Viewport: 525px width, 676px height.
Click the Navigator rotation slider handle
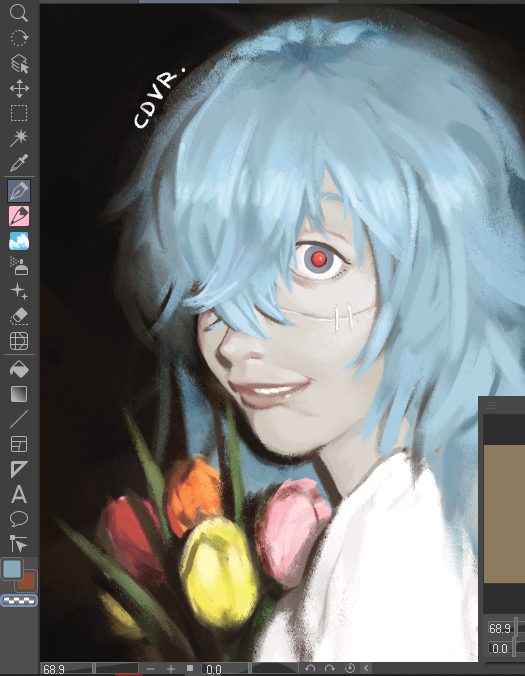pyautogui.click(x=516, y=648)
